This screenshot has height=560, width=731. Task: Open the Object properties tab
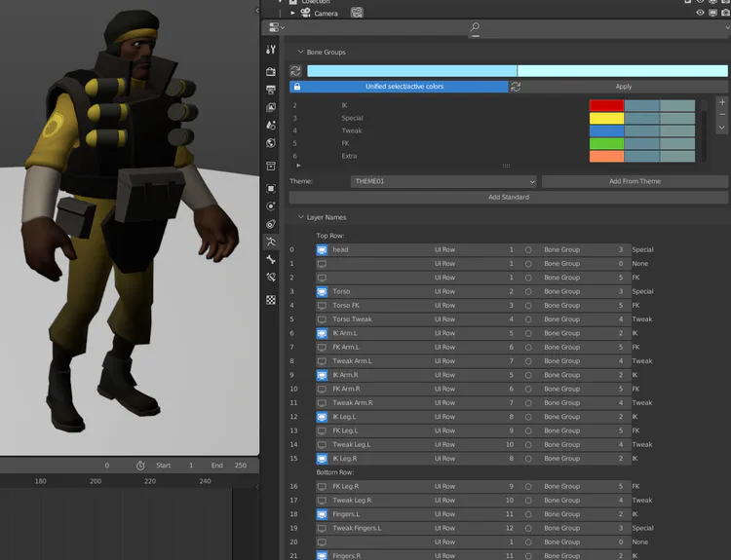point(271,188)
